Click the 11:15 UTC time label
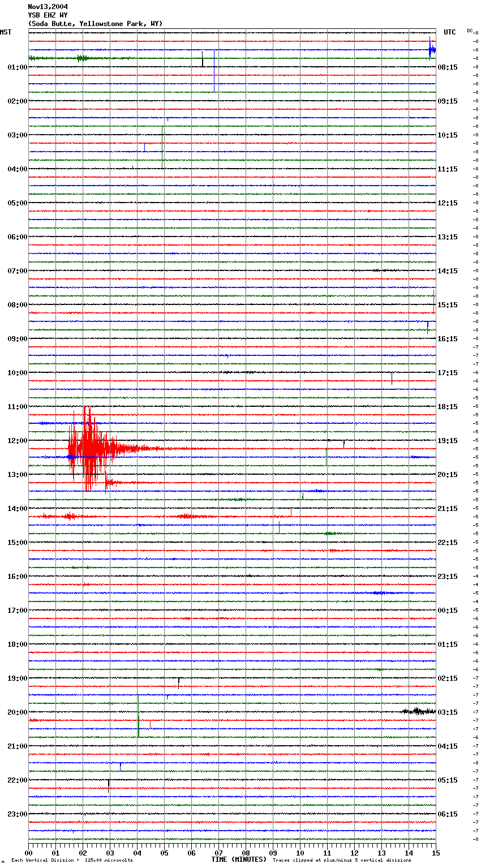Image resolution: width=481 pixels, height=868 pixels. click(448, 169)
